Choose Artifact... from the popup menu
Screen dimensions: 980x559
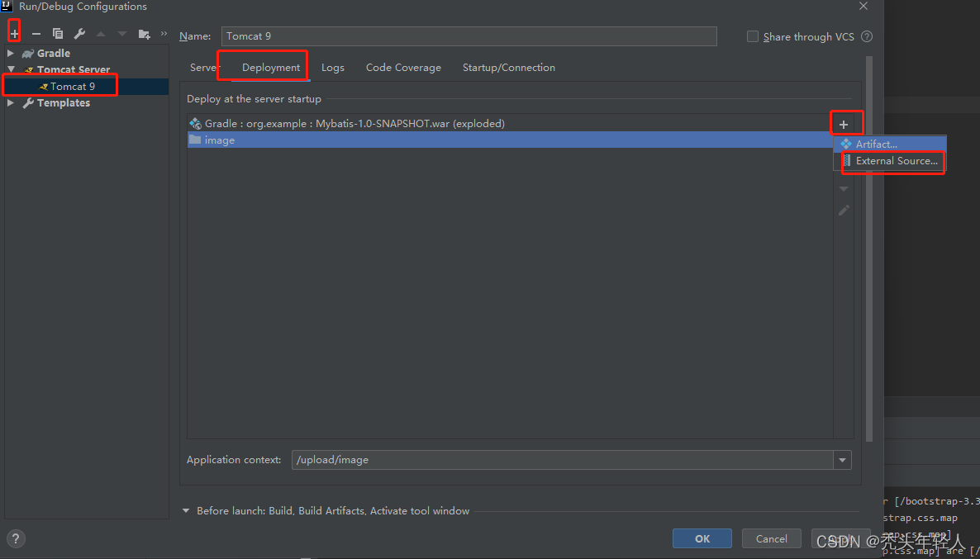(x=890, y=144)
